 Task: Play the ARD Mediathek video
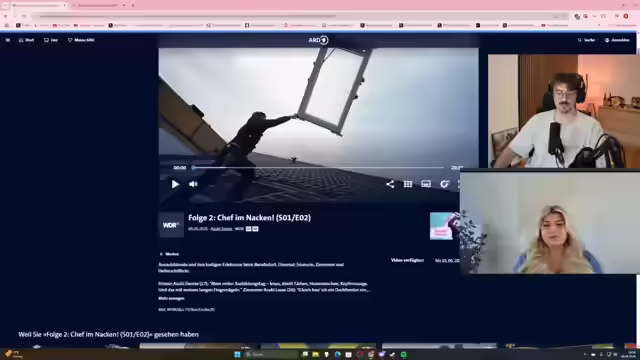[175, 184]
